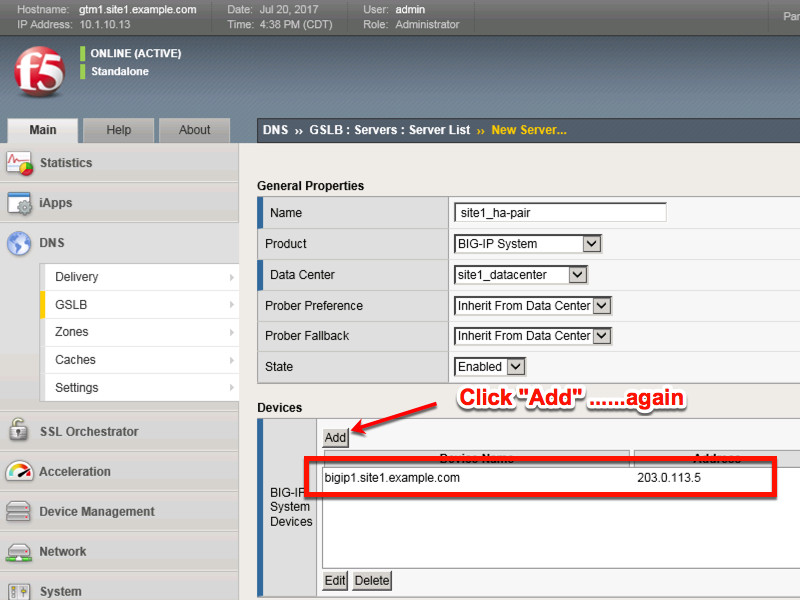Open the Data Center dropdown
This screenshot has width=800, height=600.
[x=520, y=275]
